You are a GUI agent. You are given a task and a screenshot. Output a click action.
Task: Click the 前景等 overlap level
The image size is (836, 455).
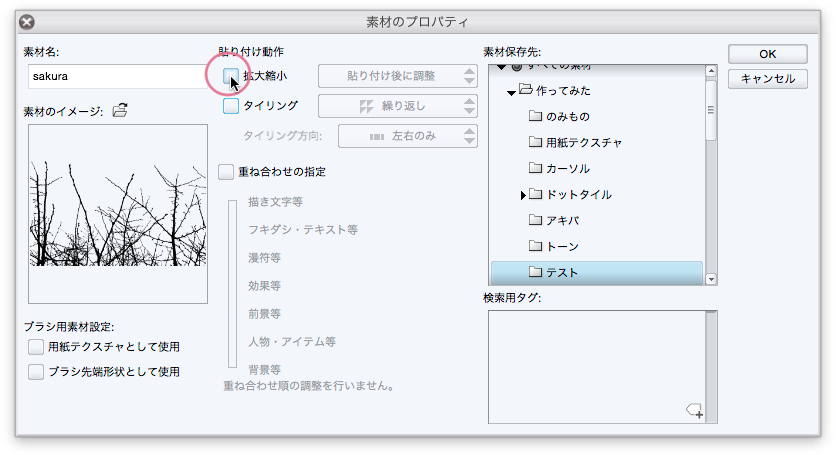point(264,314)
